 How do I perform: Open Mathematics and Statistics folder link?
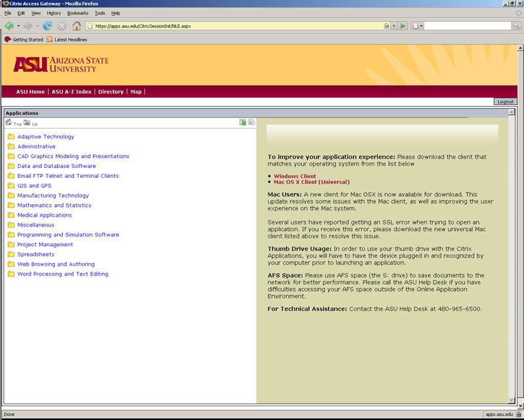click(54, 205)
